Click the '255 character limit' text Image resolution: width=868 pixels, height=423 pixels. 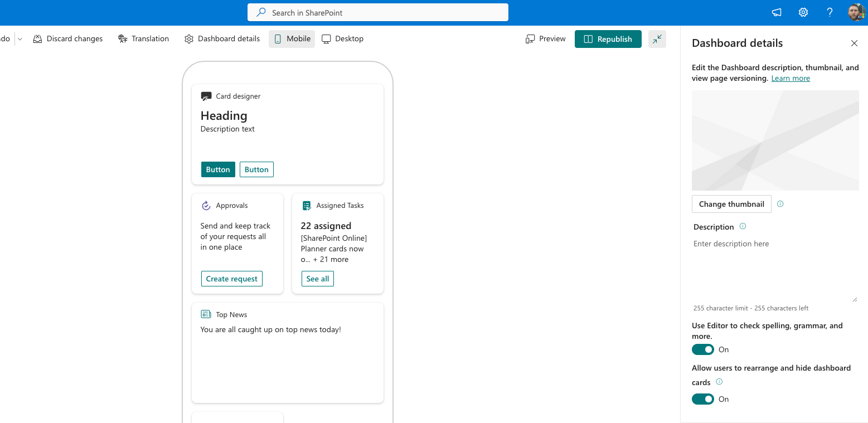click(x=751, y=308)
